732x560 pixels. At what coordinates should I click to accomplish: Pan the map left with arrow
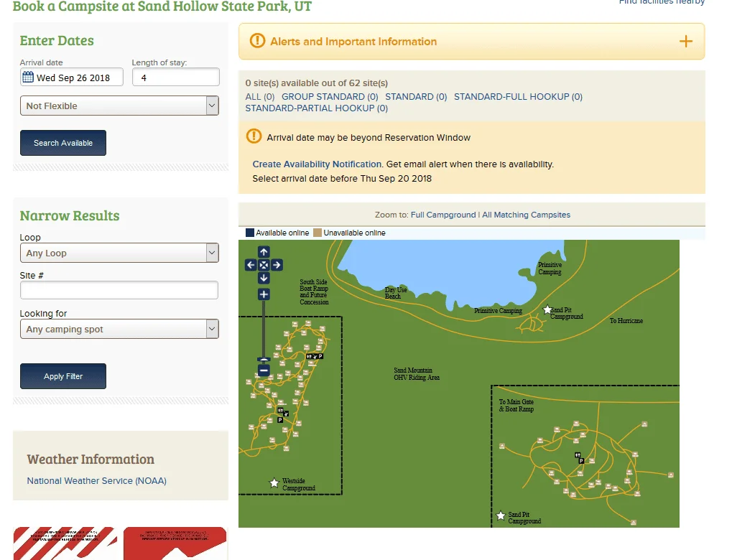[251, 265]
